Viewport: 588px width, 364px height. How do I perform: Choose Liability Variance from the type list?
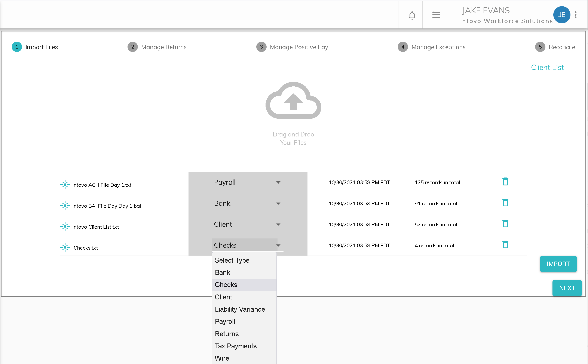[240, 309]
